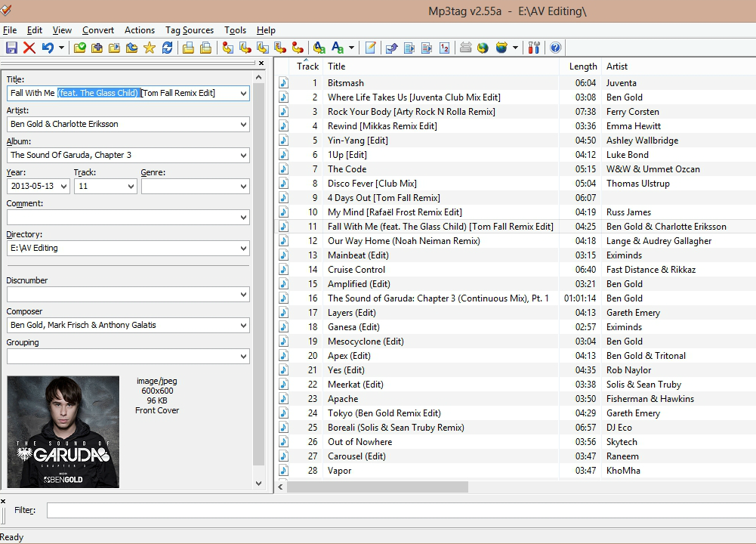This screenshot has width=756, height=544.
Task: Expand the Composer field dropdown
Action: coord(243,326)
